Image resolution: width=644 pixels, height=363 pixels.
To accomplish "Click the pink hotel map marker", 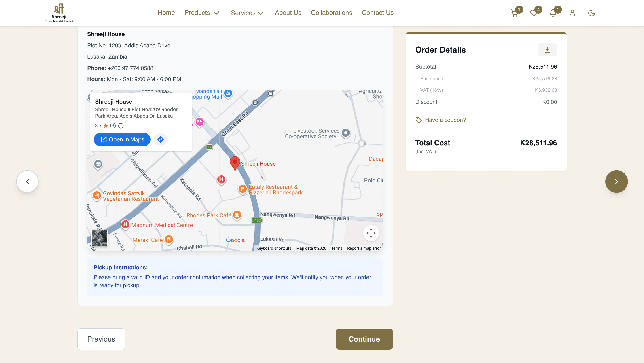I will click(x=199, y=122).
